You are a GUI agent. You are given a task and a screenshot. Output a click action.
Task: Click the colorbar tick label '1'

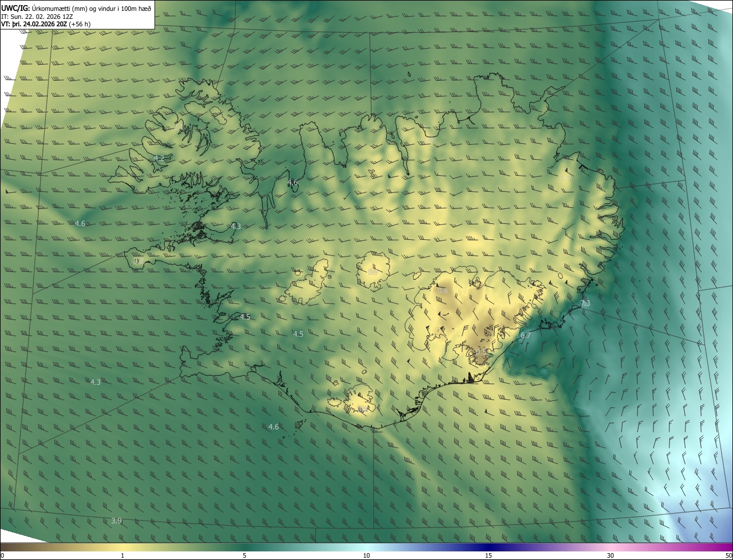pyautogui.click(x=123, y=556)
